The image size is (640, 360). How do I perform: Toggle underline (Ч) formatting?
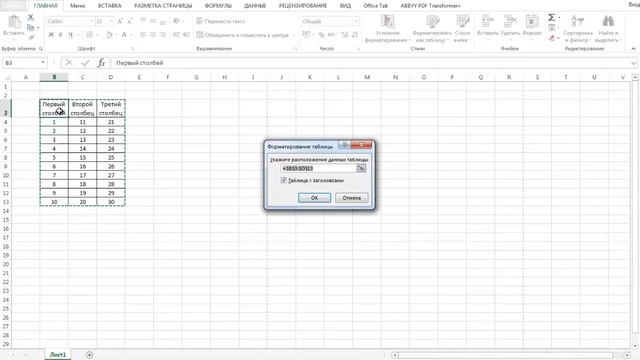70,35
